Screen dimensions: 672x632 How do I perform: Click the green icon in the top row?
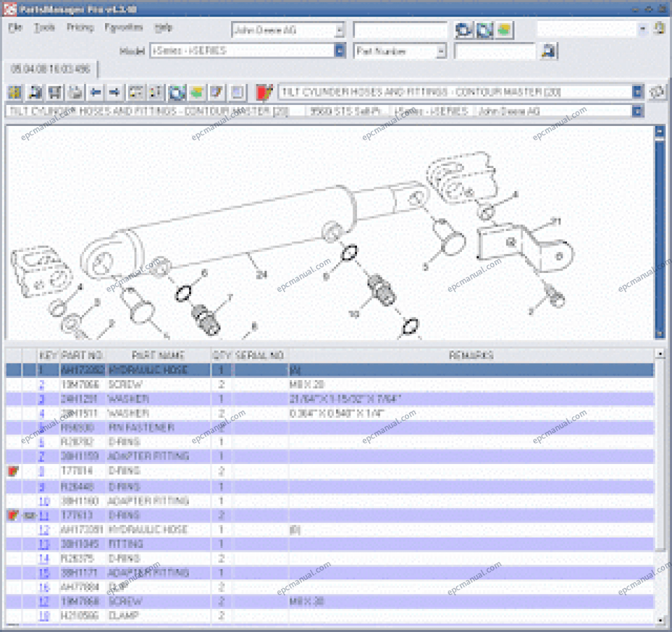pyautogui.click(x=505, y=30)
